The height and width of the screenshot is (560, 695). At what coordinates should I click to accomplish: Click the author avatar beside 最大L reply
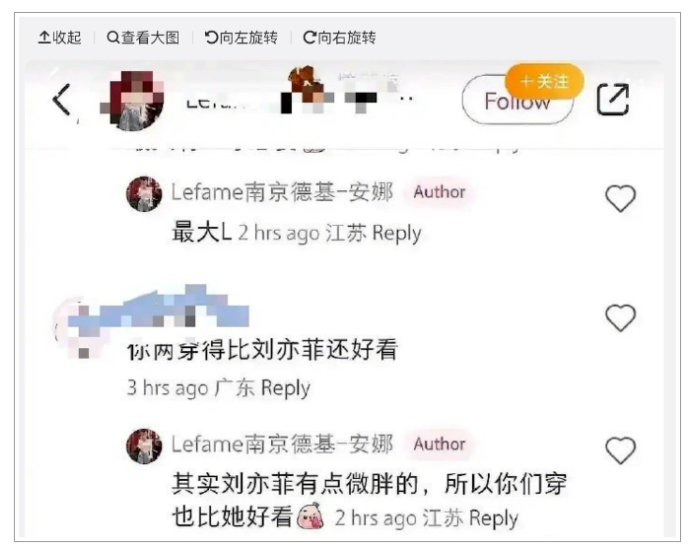click(144, 194)
